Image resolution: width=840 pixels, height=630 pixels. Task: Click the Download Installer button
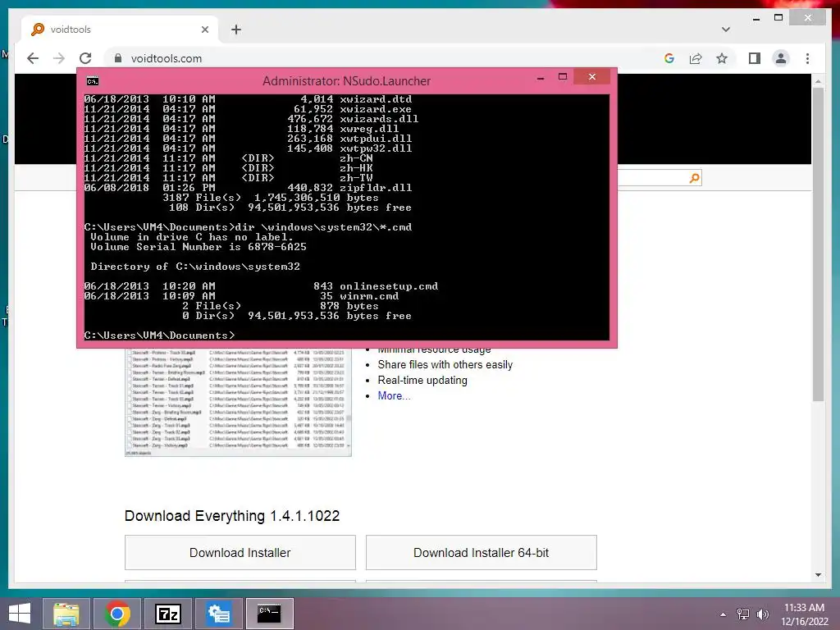click(x=240, y=552)
